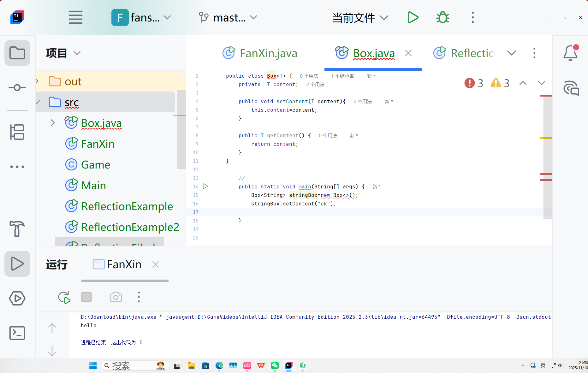Go to previous highlighted error
The height and width of the screenshot is (373, 588).
pos(523,83)
